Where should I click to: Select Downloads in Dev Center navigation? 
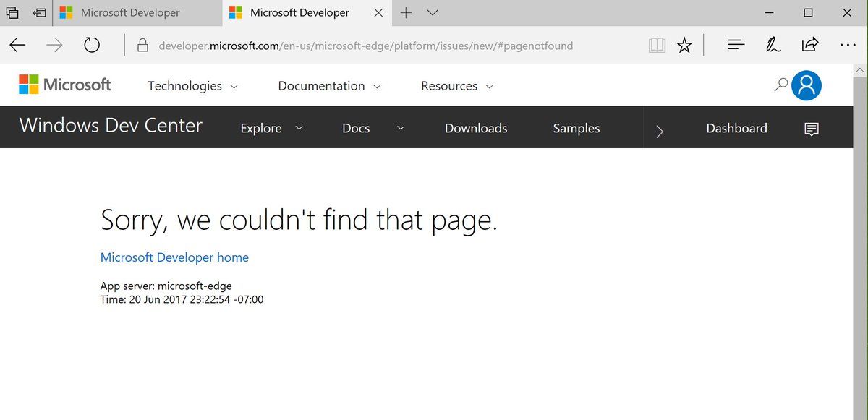coord(476,129)
